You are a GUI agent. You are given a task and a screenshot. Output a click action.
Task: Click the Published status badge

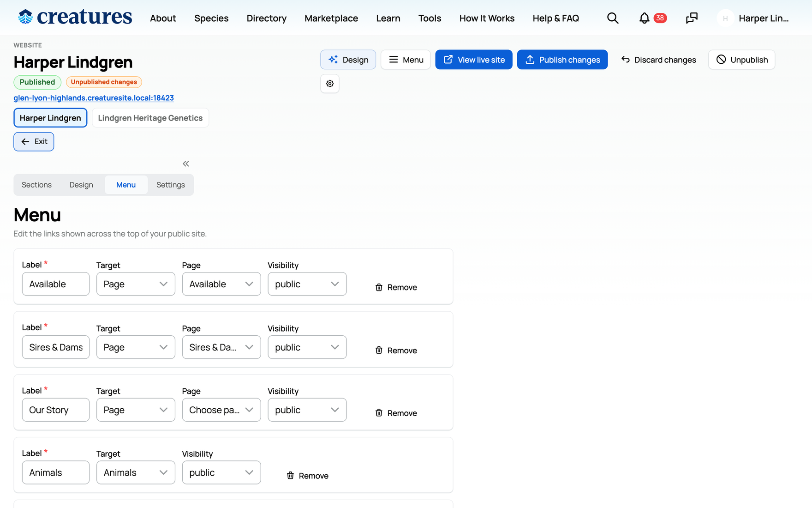click(x=37, y=82)
